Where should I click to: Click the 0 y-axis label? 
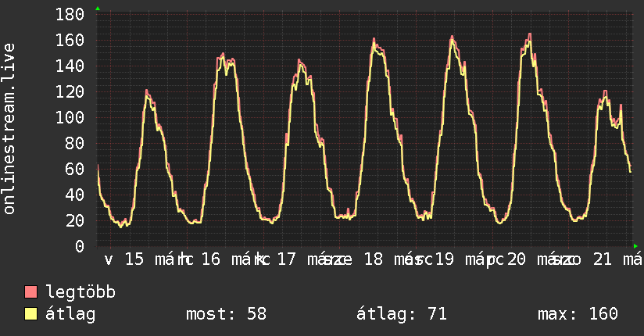point(80,246)
